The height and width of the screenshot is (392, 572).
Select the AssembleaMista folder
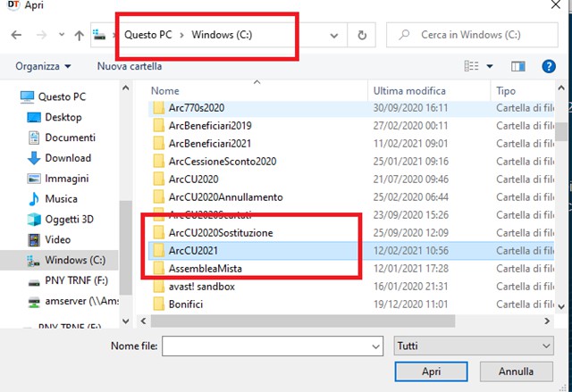[x=205, y=269]
